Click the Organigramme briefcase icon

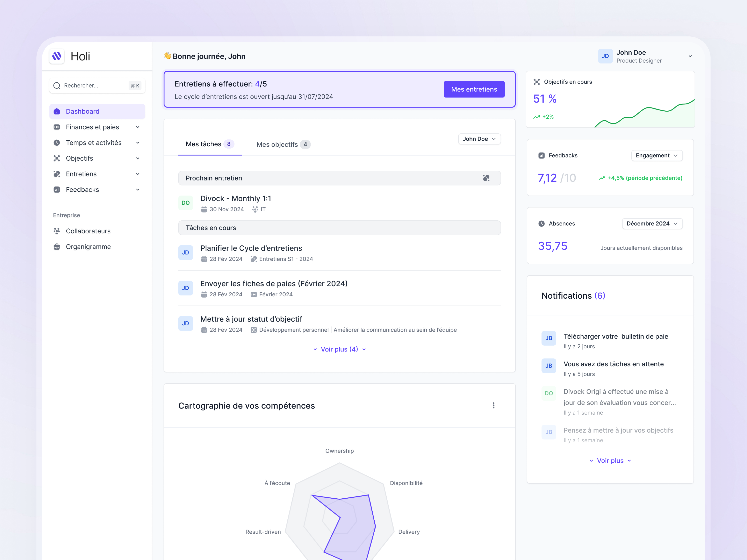[x=57, y=247]
